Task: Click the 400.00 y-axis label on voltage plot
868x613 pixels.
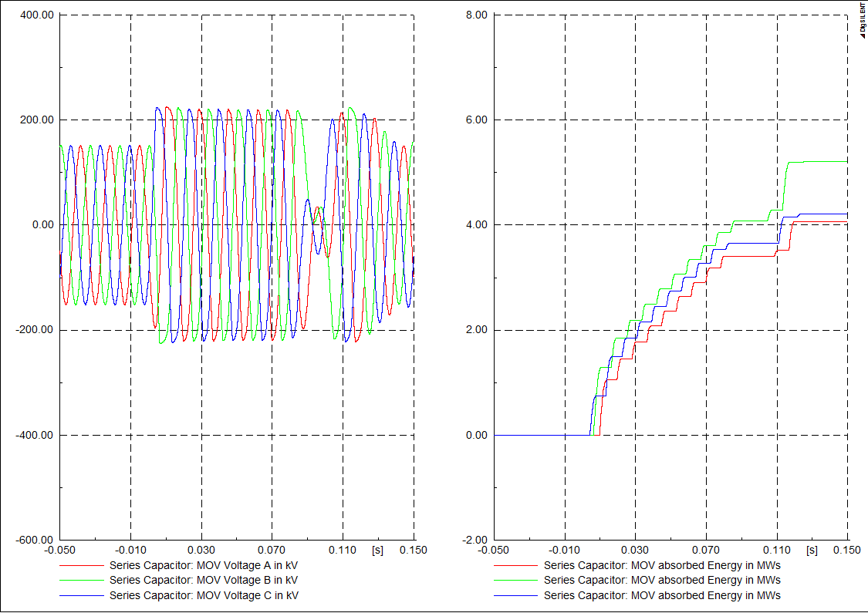Action: click(37, 15)
